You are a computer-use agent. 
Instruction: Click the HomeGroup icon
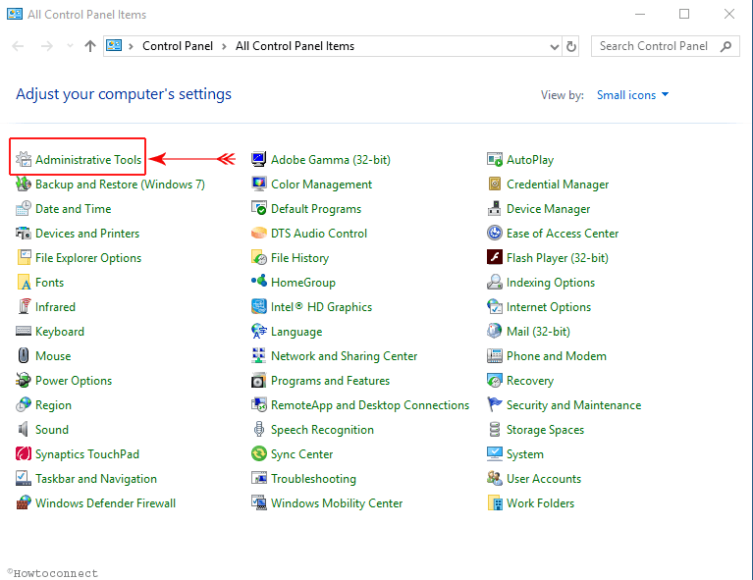pyautogui.click(x=259, y=282)
